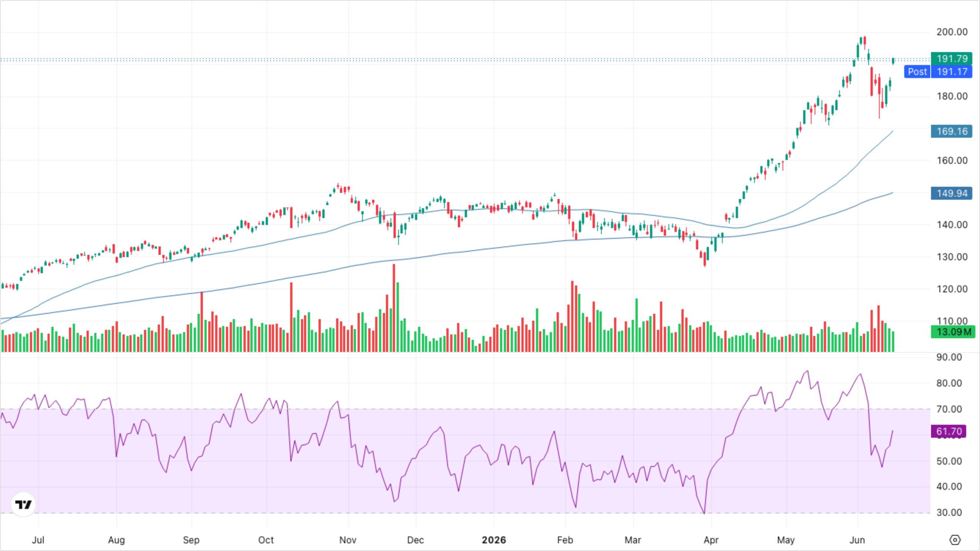This screenshot has width=980, height=551.
Task: Select the 13.09 M volume label
Action: click(953, 332)
